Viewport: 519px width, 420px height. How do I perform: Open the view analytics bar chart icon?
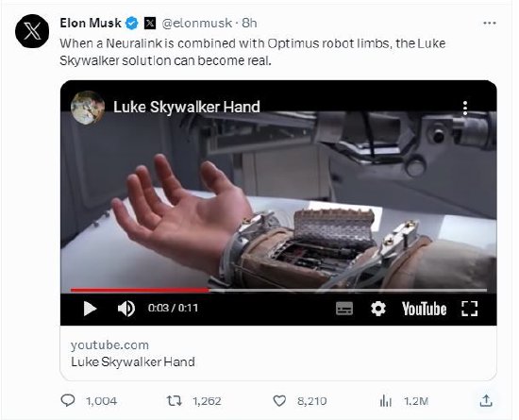point(386,401)
